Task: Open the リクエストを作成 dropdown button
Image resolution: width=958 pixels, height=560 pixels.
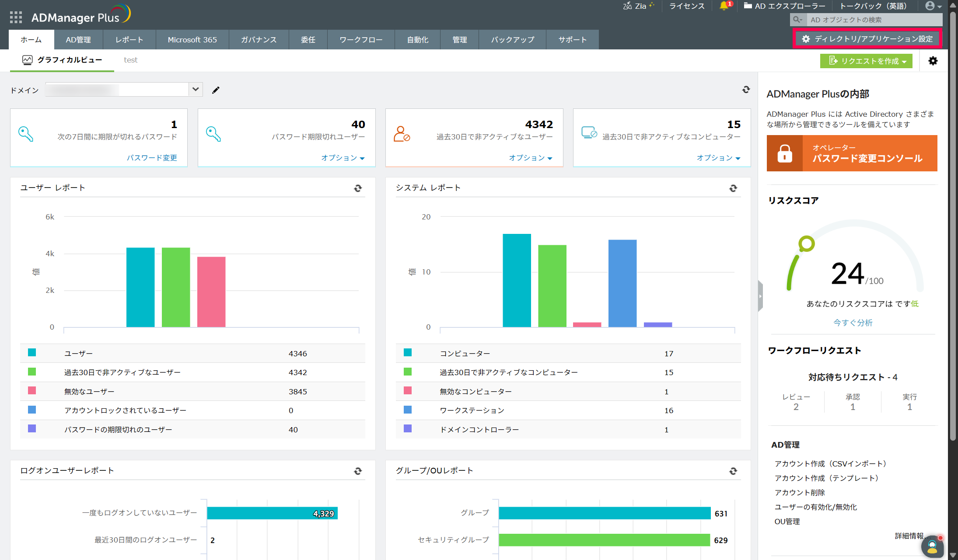Action: 866,61
